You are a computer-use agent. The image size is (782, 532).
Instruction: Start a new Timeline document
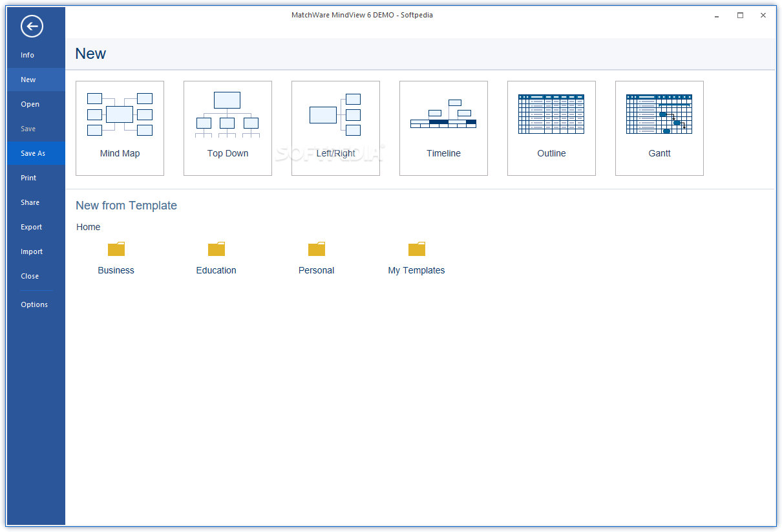tap(443, 128)
